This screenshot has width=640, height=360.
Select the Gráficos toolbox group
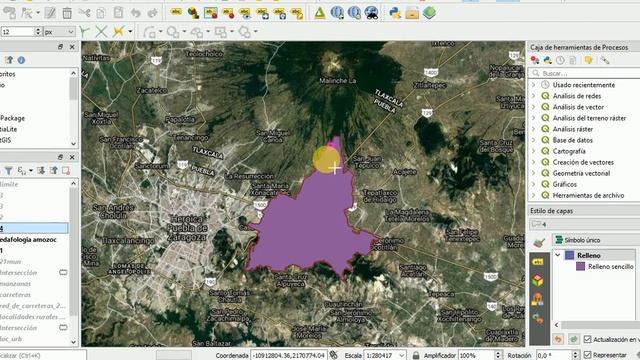(x=564, y=184)
